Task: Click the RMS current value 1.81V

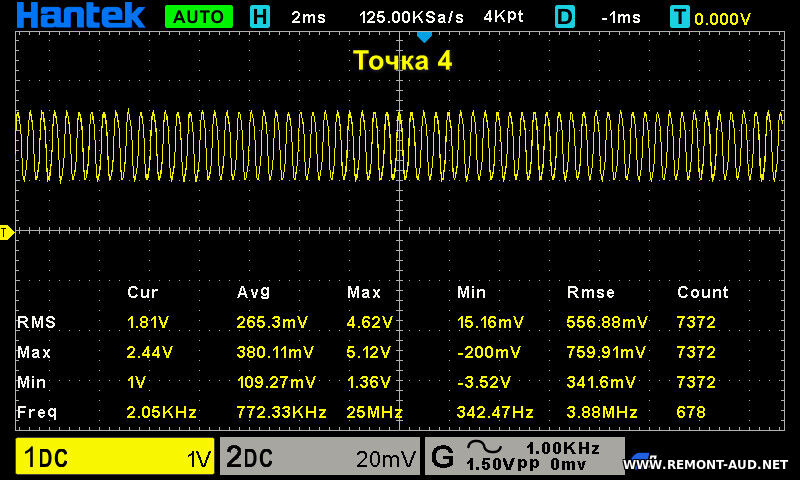Action: click(147, 322)
